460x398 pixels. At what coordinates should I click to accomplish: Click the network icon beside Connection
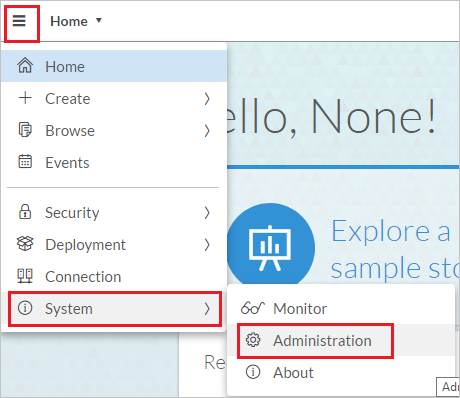pyautogui.click(x=25, y=276)
